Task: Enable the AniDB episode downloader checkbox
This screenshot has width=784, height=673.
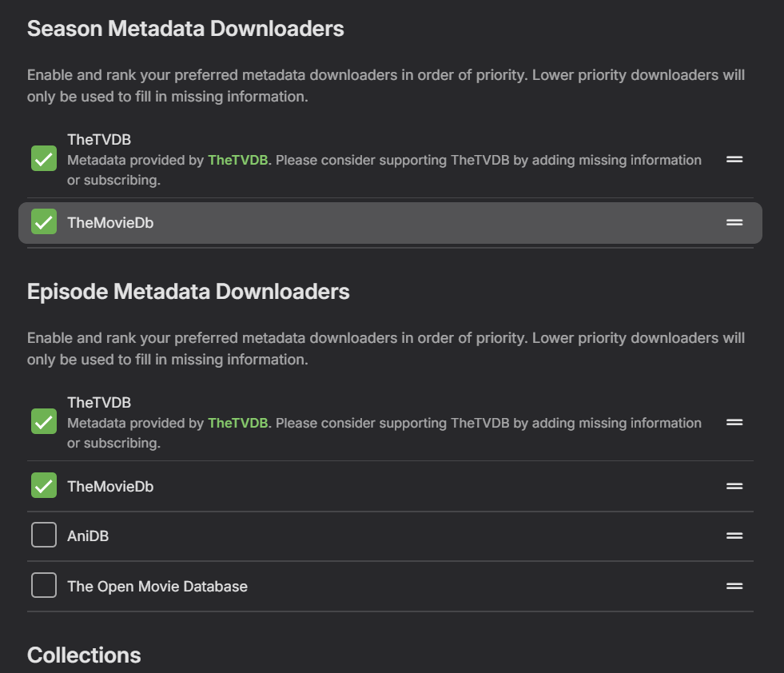Action: pos(44,535)
